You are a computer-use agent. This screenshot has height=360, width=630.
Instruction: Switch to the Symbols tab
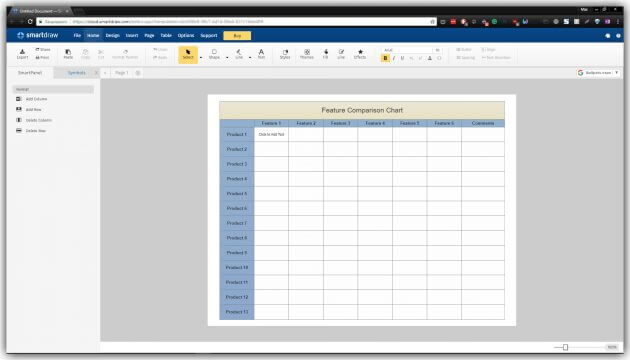point(77,73)
